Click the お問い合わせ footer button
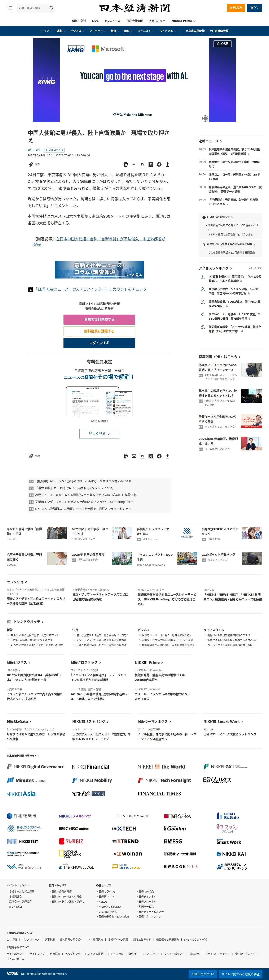269x980 pixels. (x=203, y=974)
